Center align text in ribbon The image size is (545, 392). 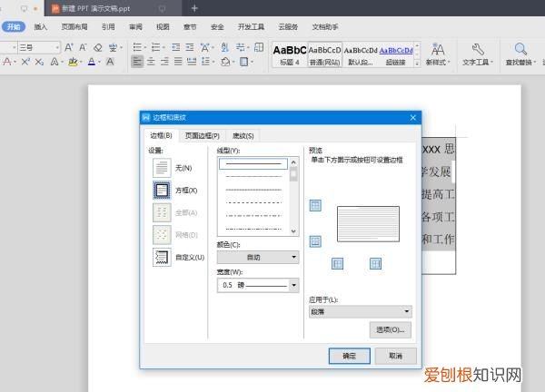pyautogui.click(x=151, y=62)
